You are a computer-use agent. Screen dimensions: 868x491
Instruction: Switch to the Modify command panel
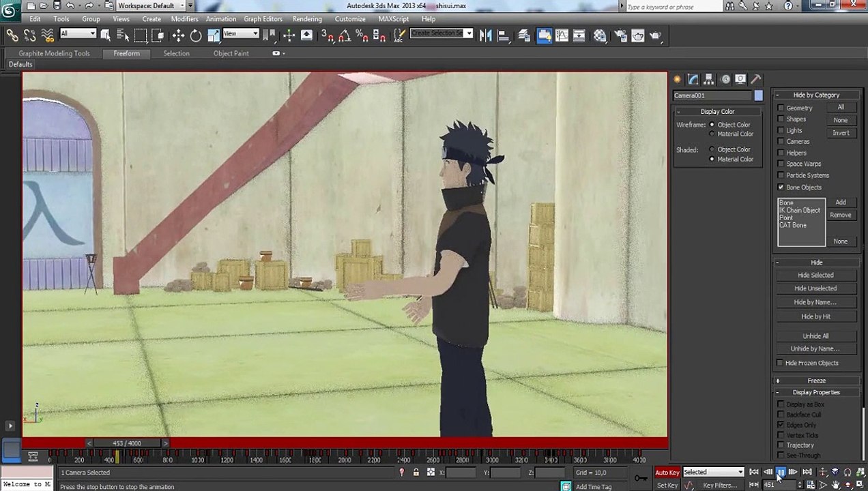[x=693, y=79]
